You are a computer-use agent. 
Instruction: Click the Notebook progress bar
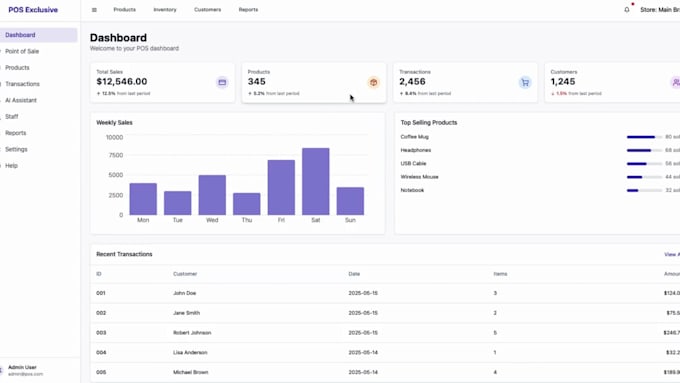(x=644, y=190)
